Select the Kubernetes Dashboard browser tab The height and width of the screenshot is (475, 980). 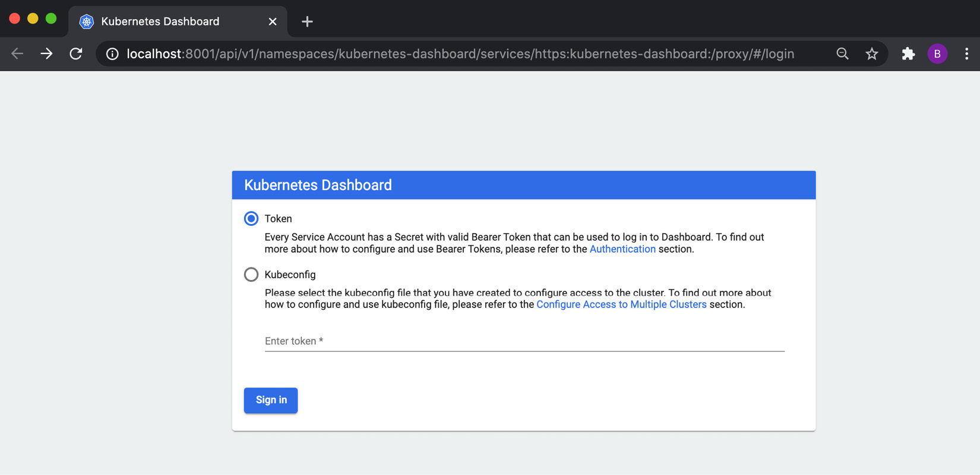coord(178,21)
